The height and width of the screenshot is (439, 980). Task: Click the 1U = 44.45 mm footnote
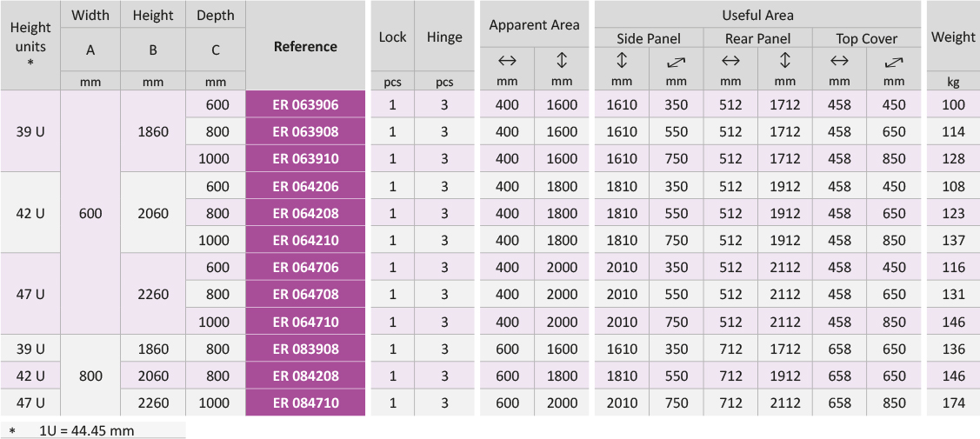click(87, 430)
